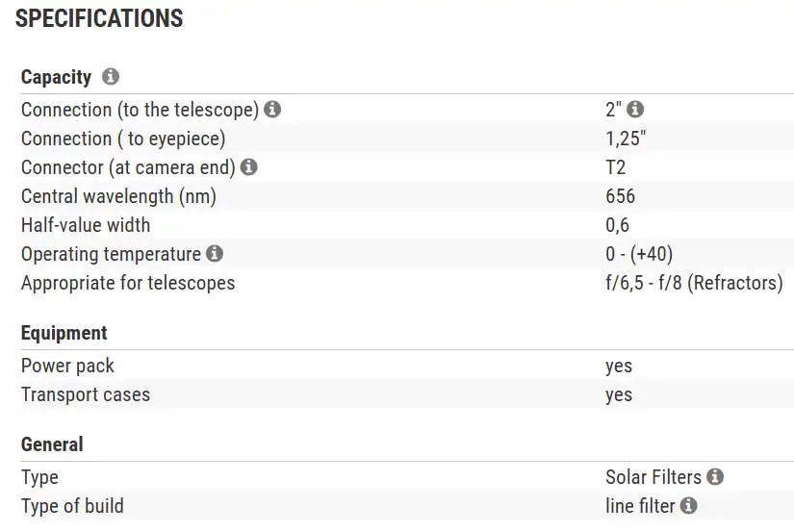Click the Capacity section heading
The height and width of the screenshot is (532, 794).
56,77
